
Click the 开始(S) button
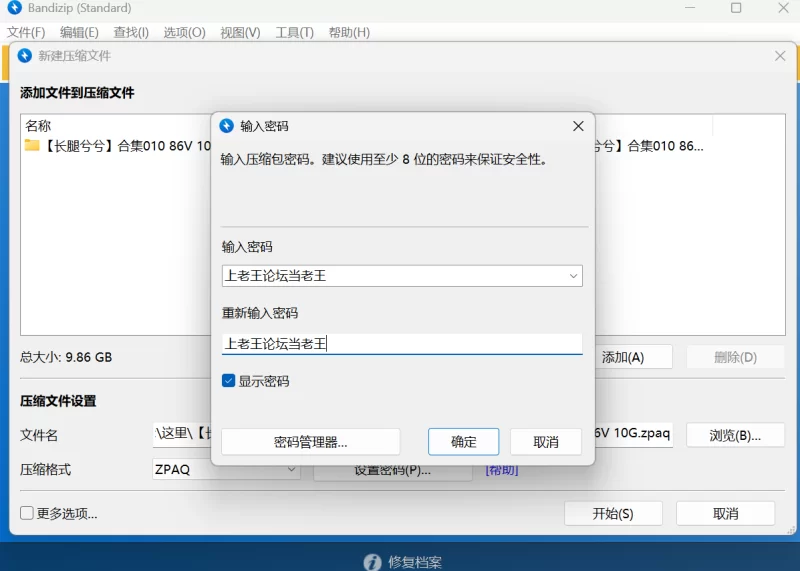(613, 513)
